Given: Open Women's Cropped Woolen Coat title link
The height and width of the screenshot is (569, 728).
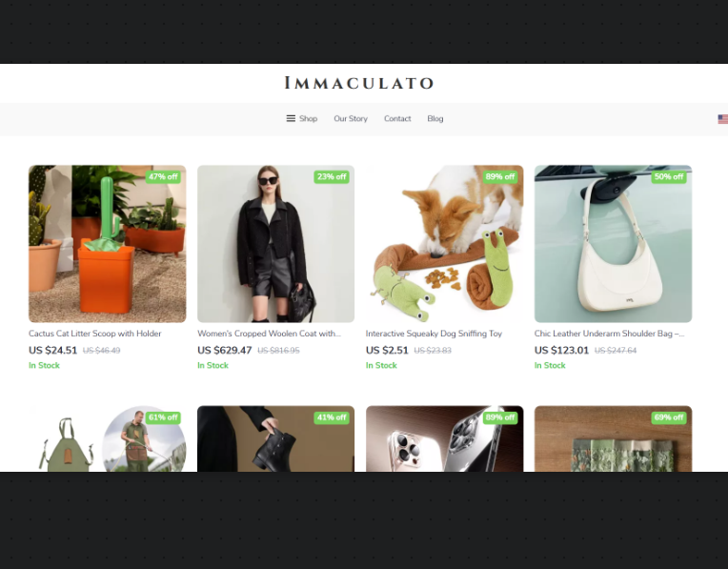Looking at the screenshot, I should pyautogui.click(x=269, y=334).
